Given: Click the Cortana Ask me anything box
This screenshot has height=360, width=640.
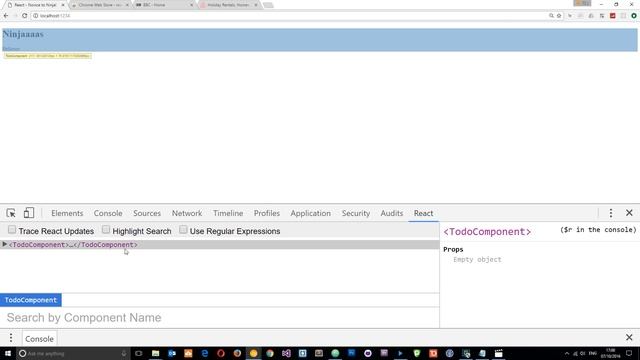Looking at the screenshot, I should [x=73, y=353].
